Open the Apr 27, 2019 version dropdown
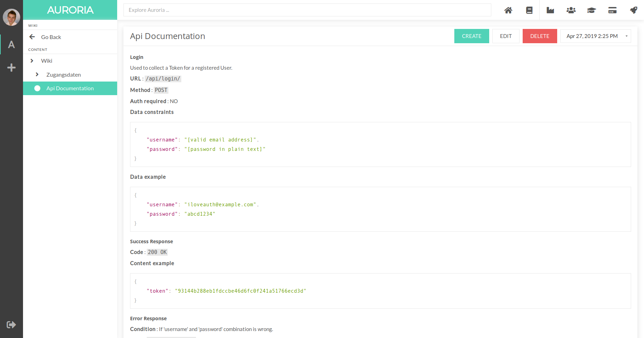 pyautogui.click(x=596, y=36)
